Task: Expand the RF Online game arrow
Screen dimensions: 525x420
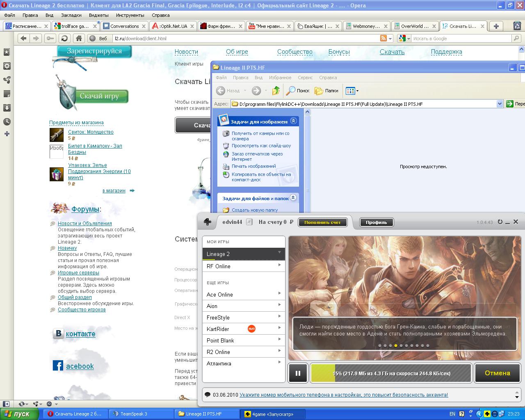Action: click(x=279, y=265)
